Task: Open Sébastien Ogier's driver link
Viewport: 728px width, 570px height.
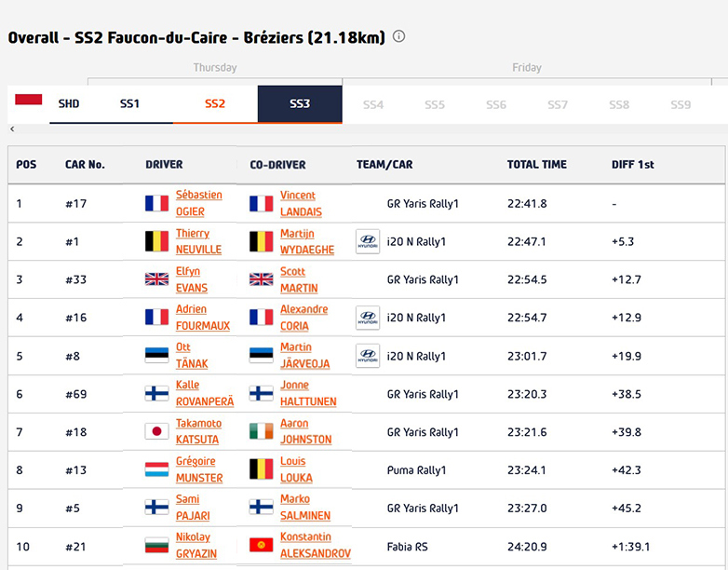Action: point(198,204)
